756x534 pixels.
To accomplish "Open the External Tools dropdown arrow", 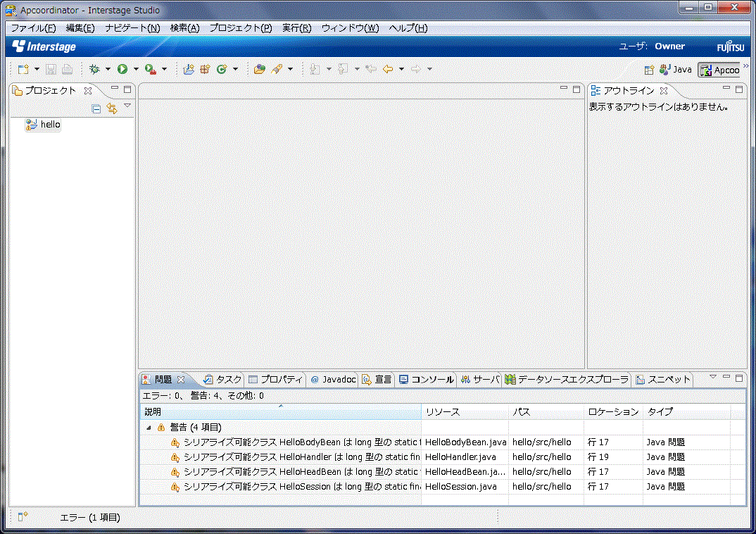I will click(x=165, y=70).
